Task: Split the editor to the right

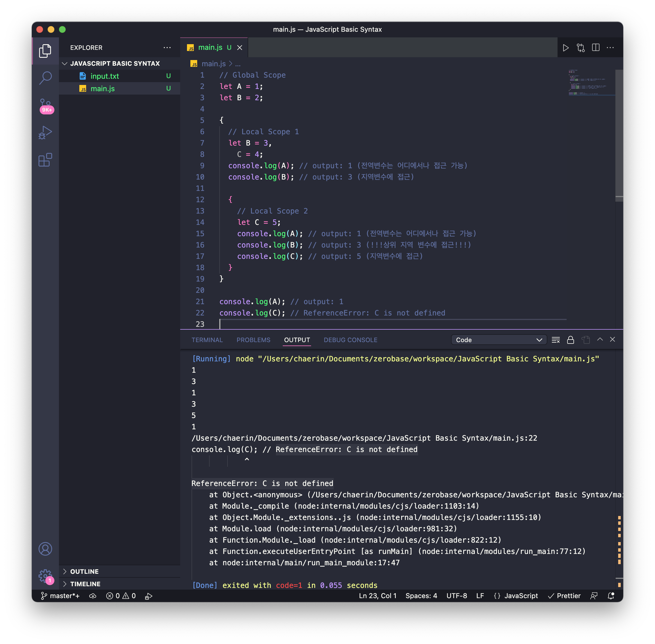Action: click(596, 48)
